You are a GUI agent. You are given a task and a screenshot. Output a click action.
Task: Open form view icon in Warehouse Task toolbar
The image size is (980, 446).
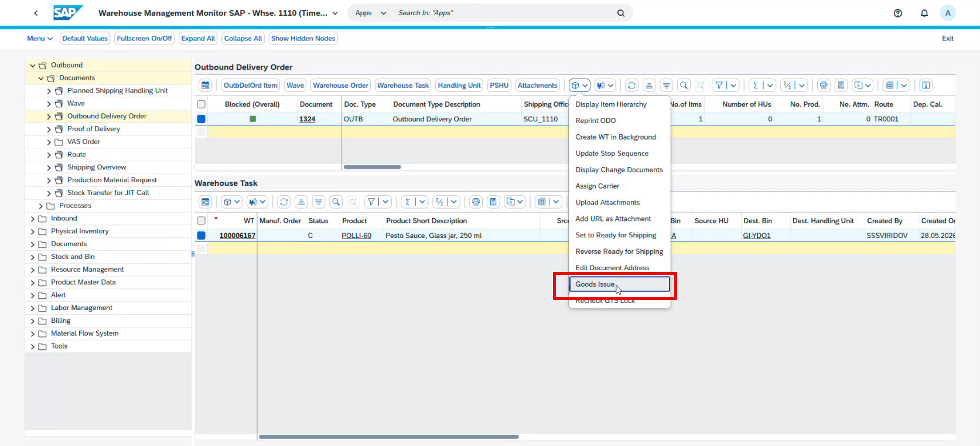point(206,202)
